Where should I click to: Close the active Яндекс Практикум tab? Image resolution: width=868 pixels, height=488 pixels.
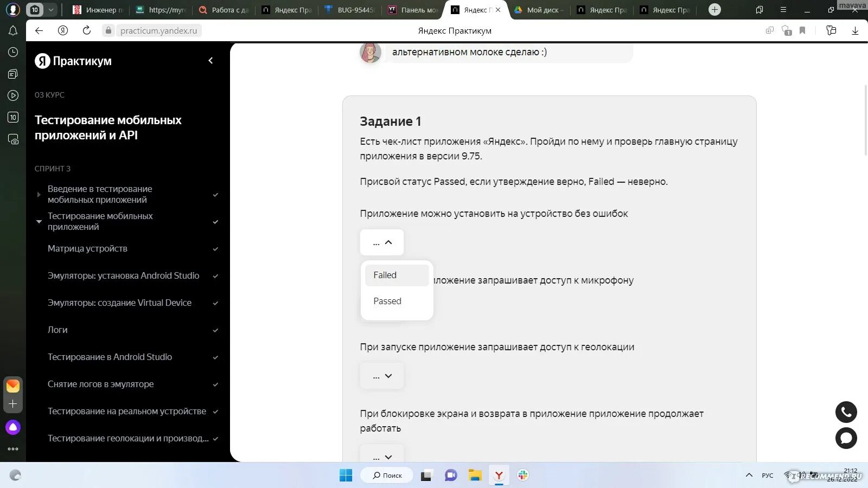click(x=498, y=10)
